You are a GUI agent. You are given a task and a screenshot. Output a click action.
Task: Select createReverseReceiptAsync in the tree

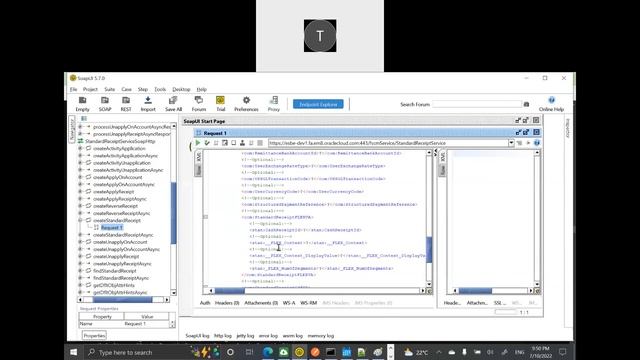[122, 213]
